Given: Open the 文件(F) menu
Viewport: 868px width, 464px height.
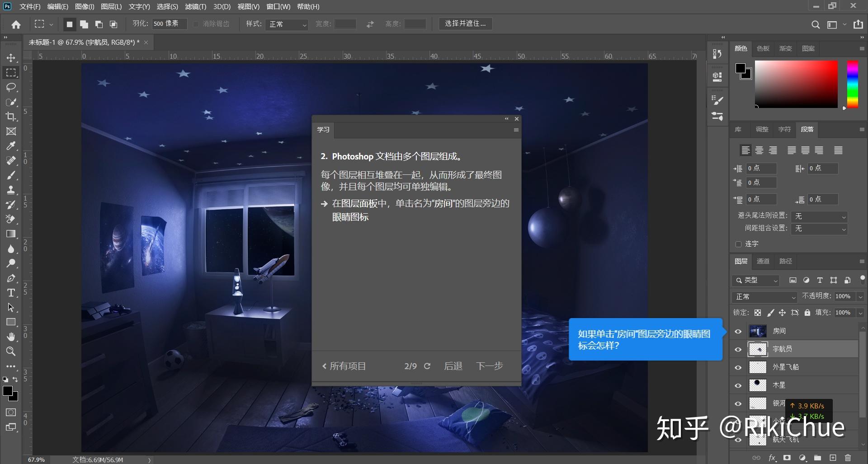Looking at the screenshot, I should click(x=30, y=6).
